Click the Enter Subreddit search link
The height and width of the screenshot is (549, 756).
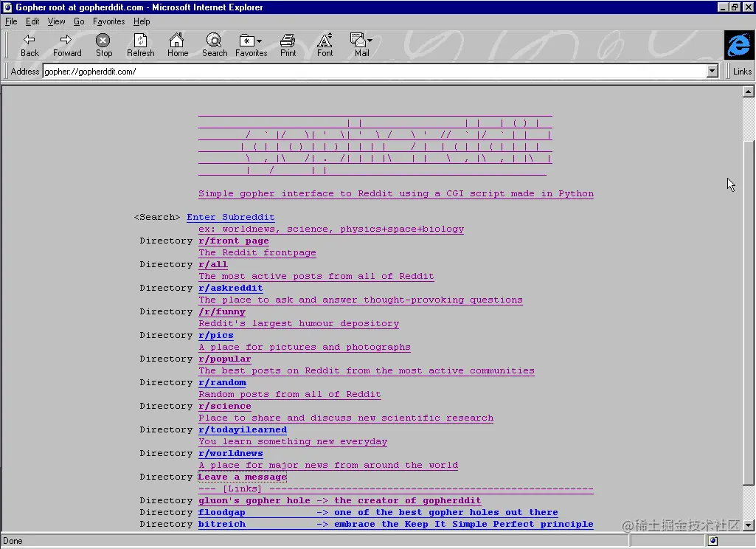(x=230, y=217)
